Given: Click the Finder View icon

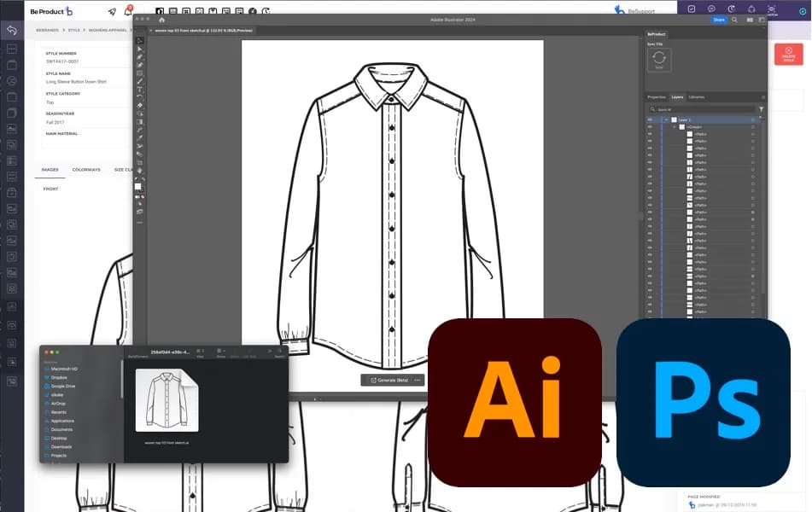Looking at the screenshot, I should [x=201, y=351].
